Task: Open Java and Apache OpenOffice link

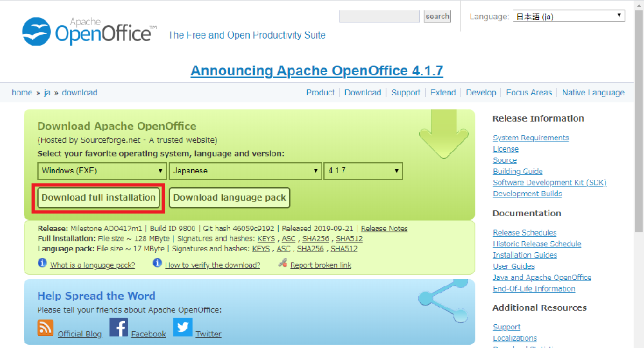Action: pyautogui.click(x=542, y=277)
